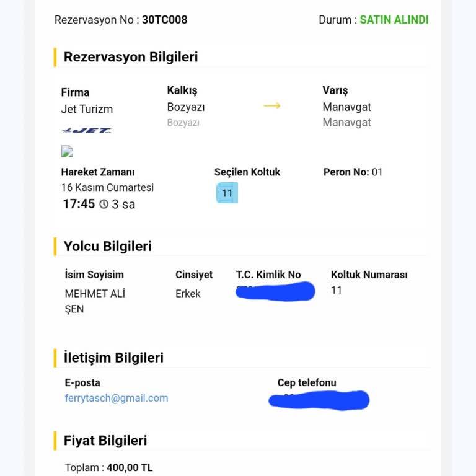Select the Rezervasyon Bilgileri section header

pyautogui.click(x=131, y=57)
